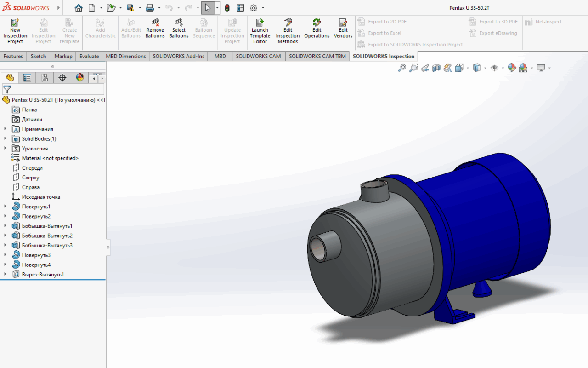Open the dropdown arrow next to Options gear
The height and width of the screenshot is (368, 588).
263,8
